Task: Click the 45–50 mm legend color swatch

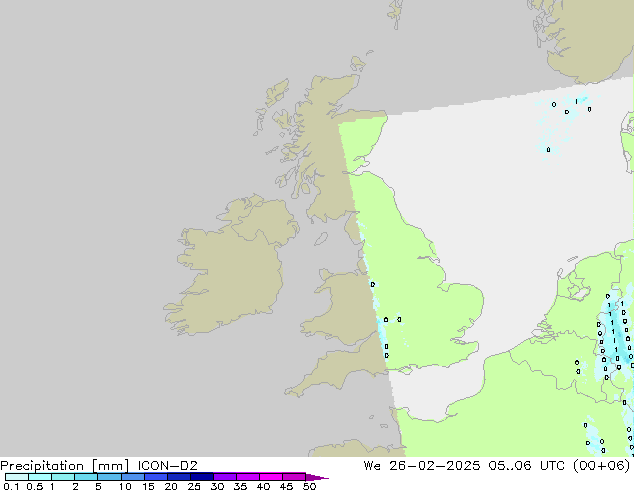Action: coord(294,477)
